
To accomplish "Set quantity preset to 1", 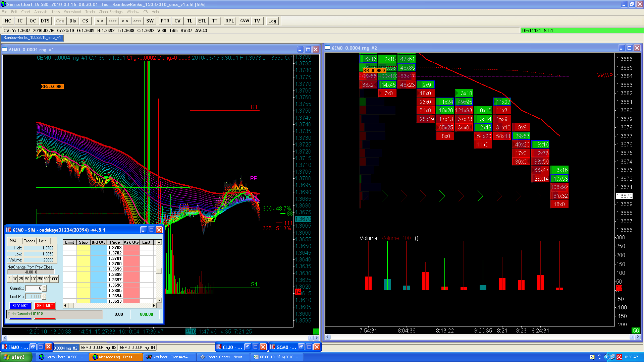I will click(x=10, y=279).
